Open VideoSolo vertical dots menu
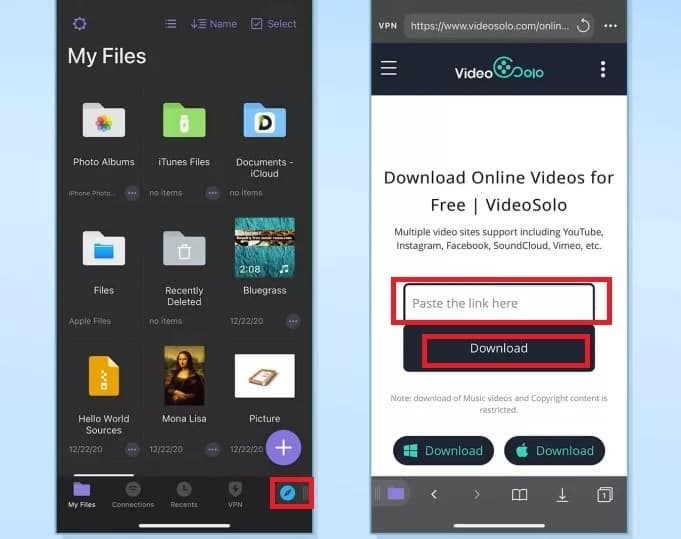 tap(603, 69)
